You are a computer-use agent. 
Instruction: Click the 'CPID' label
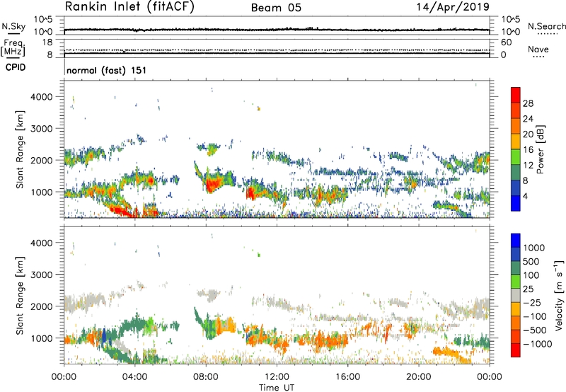click(16, 67)
